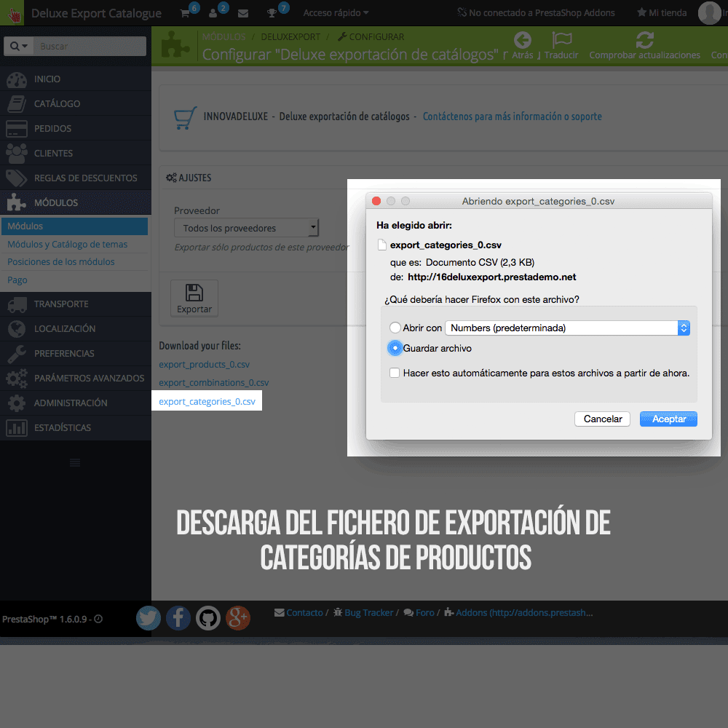Open the shopping cart orders notification icon
Screen dimensions: 728x728
click(185, 13)
